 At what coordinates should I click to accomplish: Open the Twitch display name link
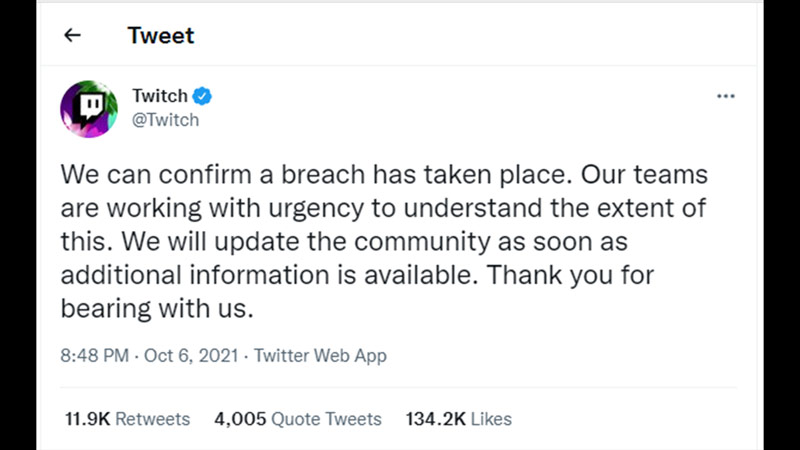(160, 95)
